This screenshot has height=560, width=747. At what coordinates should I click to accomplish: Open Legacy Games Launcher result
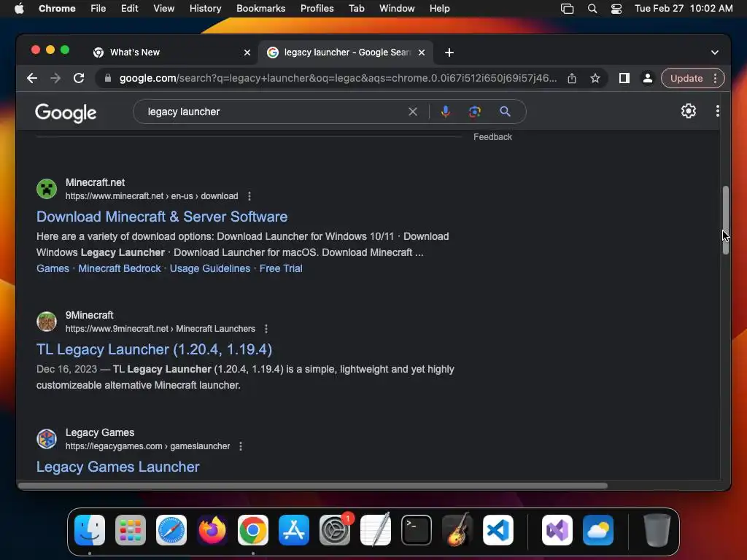[118, 467]
